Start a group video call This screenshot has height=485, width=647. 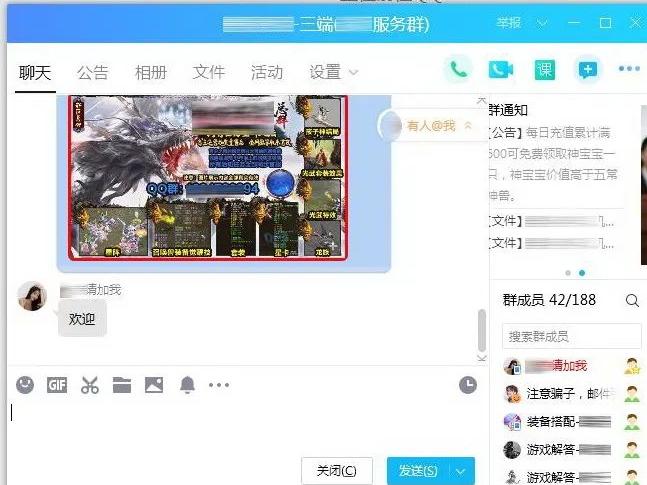click(x=500, y=69)
